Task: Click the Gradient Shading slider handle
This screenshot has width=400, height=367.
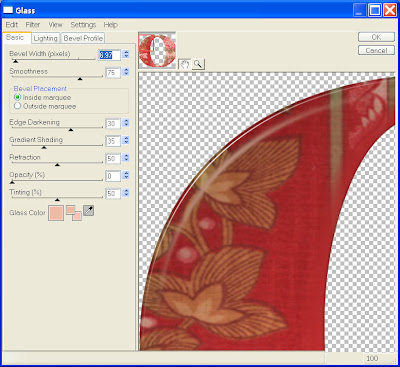Action: coord(44,147)
